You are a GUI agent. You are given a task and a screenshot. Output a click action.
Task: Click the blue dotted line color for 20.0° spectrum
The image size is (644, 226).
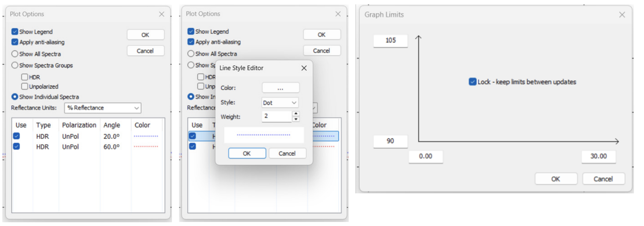click(x=146, y=136)
